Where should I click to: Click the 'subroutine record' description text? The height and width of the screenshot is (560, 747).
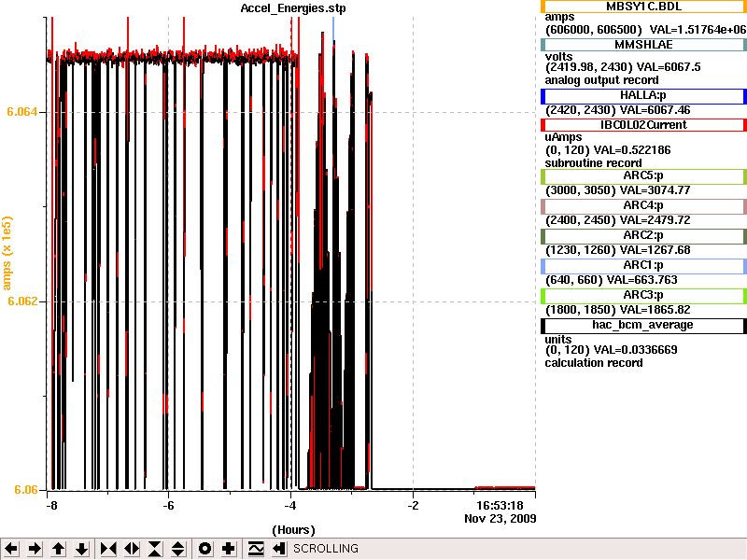[593, 163]
